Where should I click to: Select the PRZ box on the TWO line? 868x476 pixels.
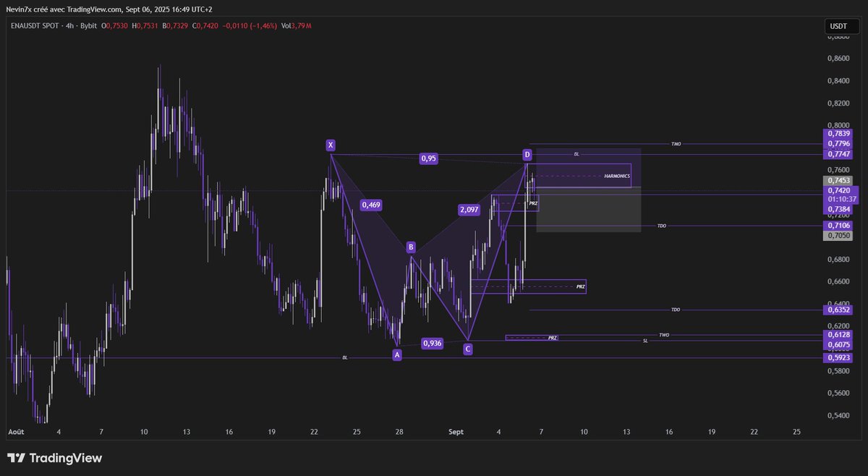pos(532,337)
